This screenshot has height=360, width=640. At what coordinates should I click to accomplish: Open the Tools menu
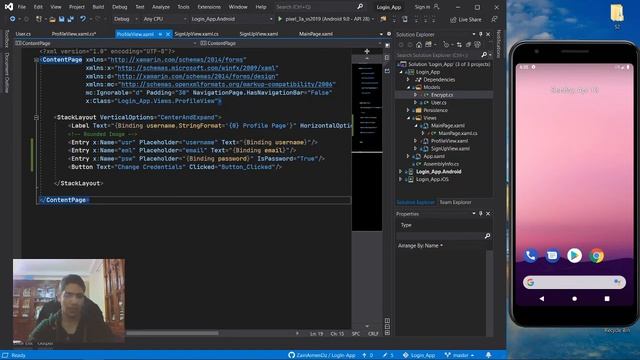(x=183, y=7)
